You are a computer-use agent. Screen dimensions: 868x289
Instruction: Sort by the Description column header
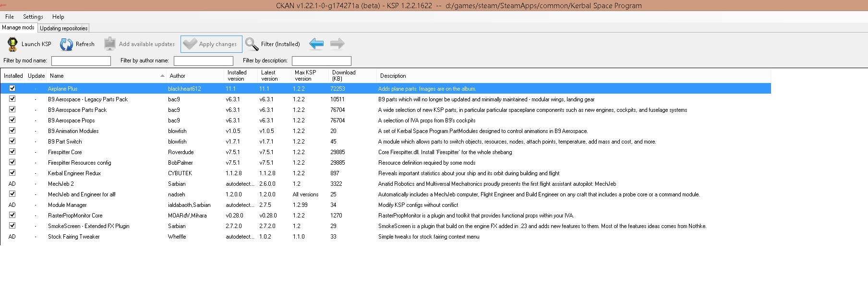[574, 76]
